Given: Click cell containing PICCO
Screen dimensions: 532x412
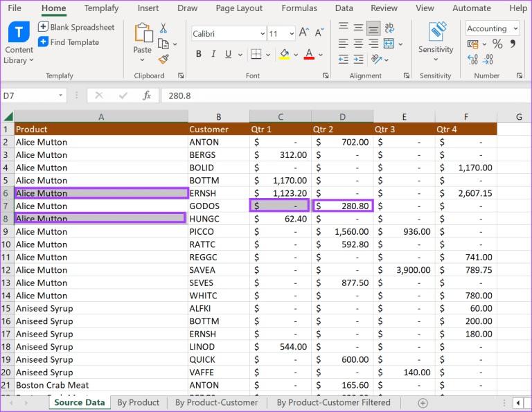Looking at the screenshot, I should coord(219,231).
